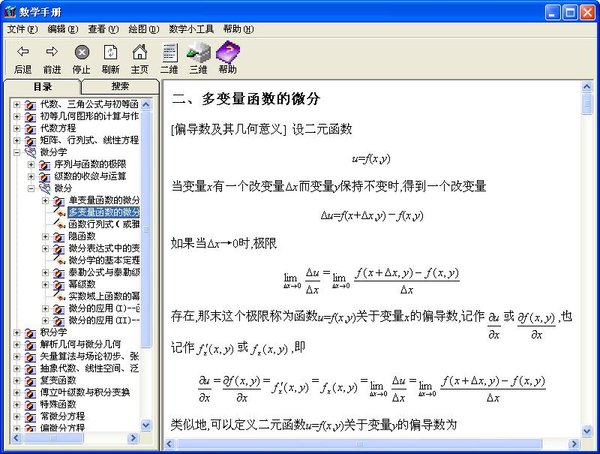Switch to the 搜索 tab

click(x=119, y=87)
